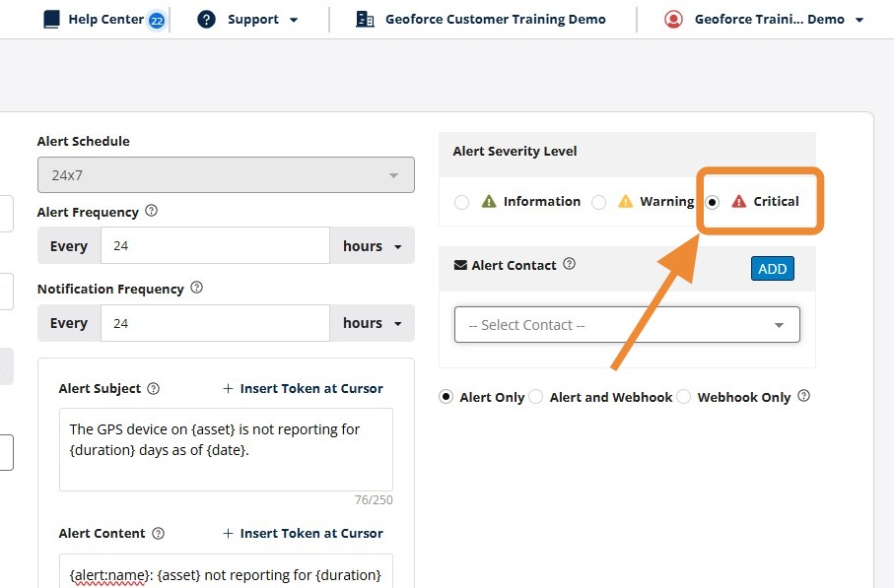Click the Notification Frequency value field

click(x=216, y=323)
